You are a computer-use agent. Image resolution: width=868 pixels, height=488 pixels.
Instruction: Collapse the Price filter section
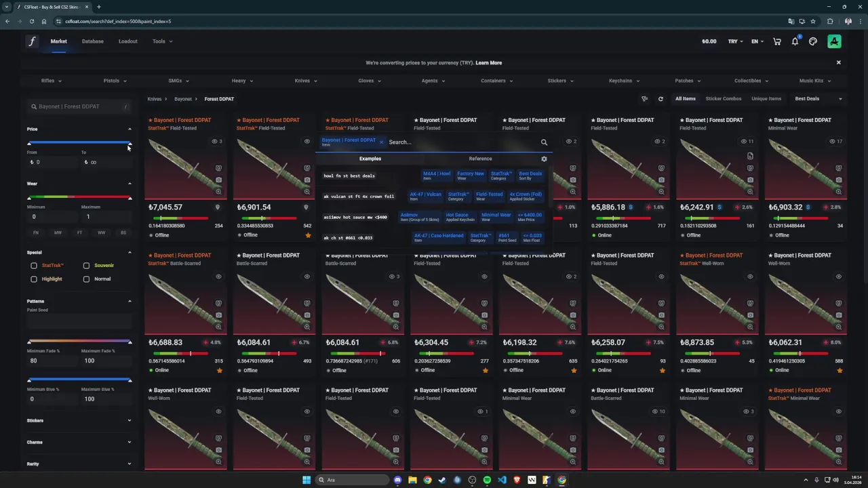pyautogui.click(x=130, y=129)
